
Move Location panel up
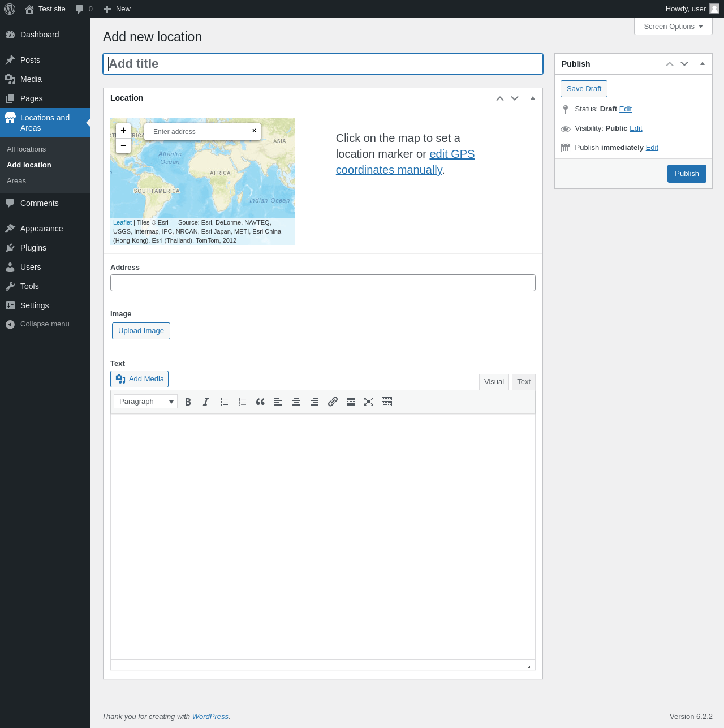coord(500,98)
